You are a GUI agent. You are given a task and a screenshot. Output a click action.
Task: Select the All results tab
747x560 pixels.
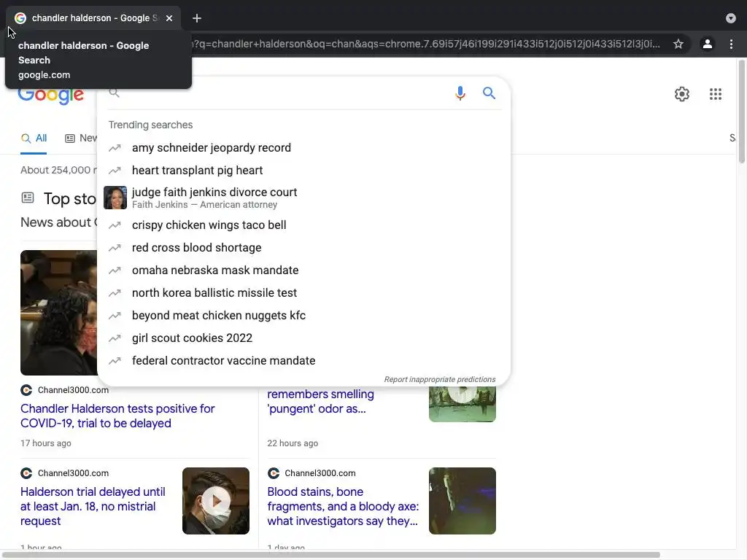point(34,138)
